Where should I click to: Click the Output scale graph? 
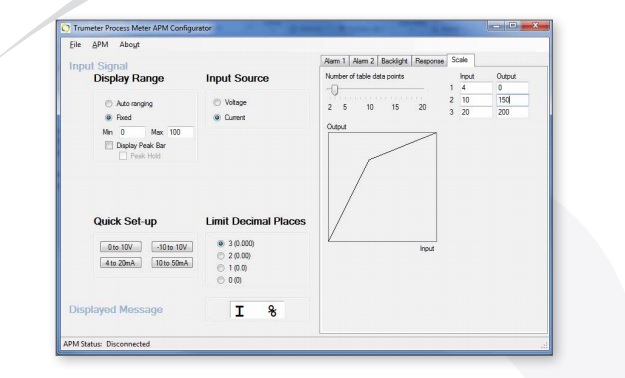[382, 187]
